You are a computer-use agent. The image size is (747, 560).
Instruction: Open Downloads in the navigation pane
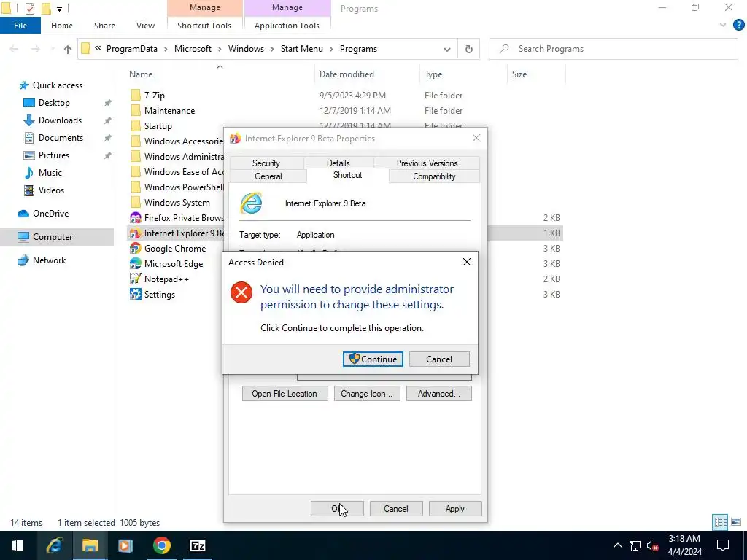click(60, 120)
